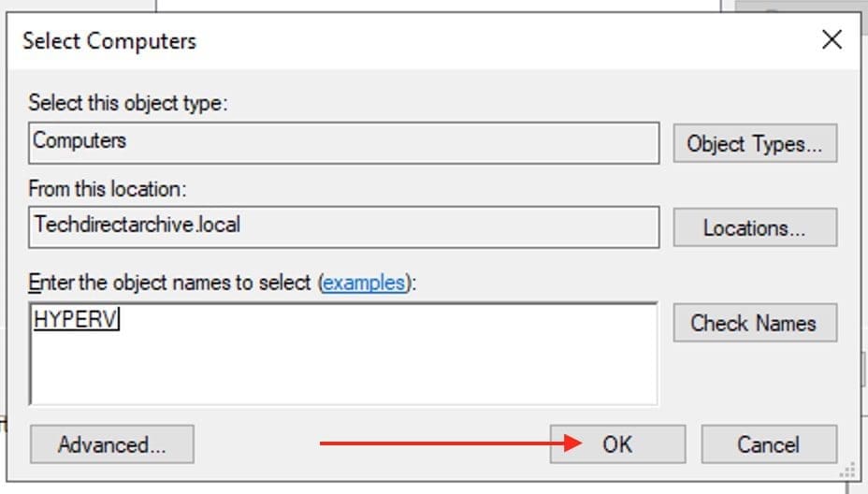Cancel the Select Computers dialog
Image resolution: width=868 pixels, height=494 pixels.
point(769,444)
